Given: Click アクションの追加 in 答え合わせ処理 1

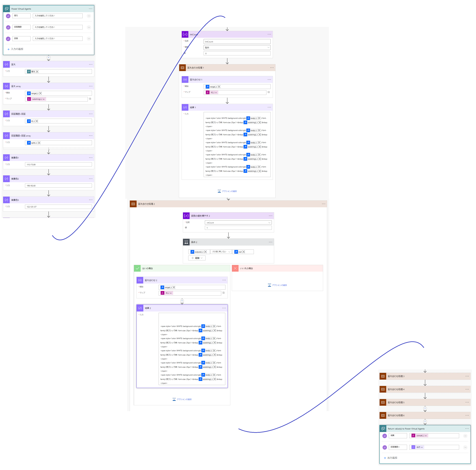Looking at the screenshot, I should pos(227,191).
